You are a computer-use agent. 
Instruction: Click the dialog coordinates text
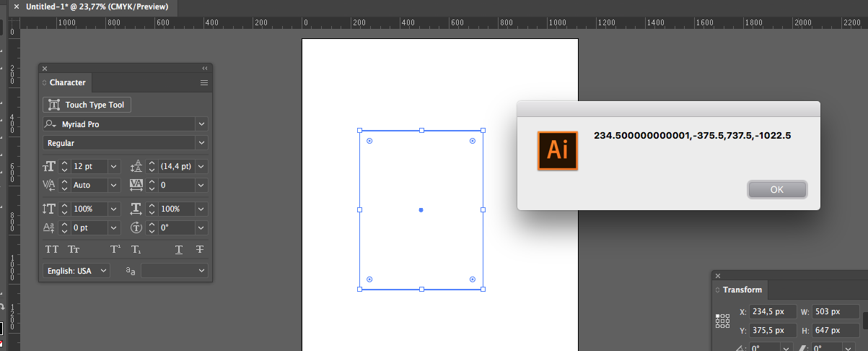click(x=693, y=135)
